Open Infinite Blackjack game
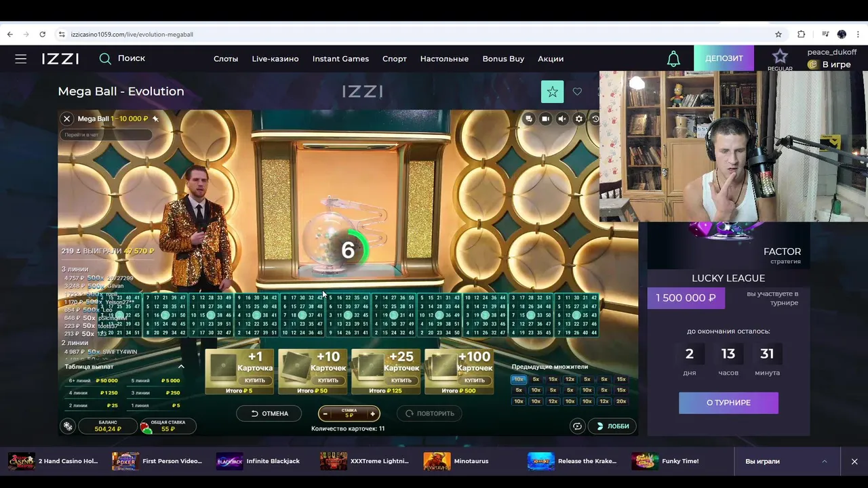868x488 pixels. pyautogui.click(x=258, y=461)
